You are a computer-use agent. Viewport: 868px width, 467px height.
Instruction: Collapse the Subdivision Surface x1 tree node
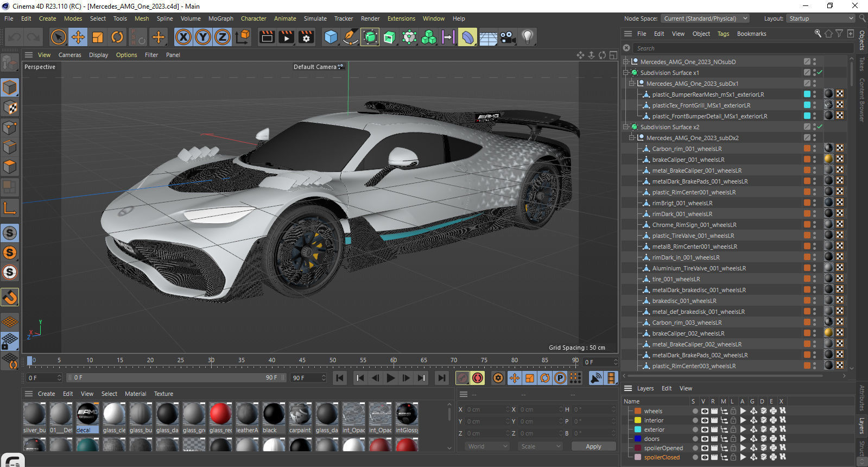[x=626, y=73]
